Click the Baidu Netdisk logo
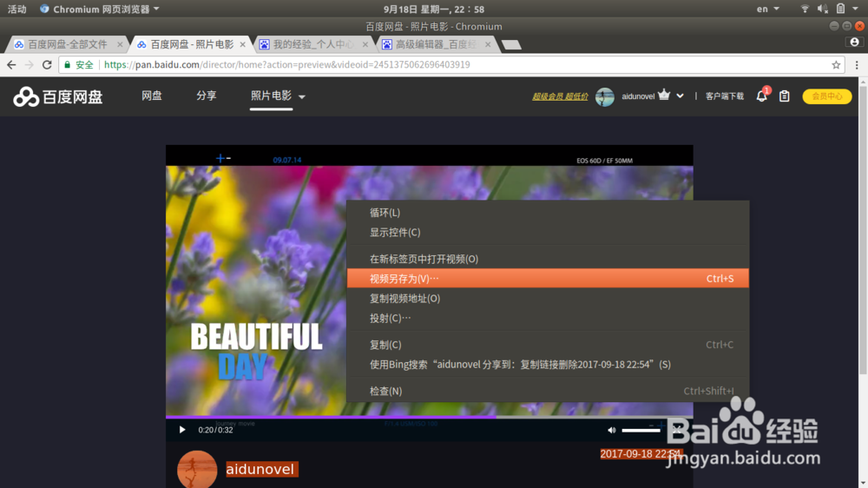The width and height of the screenshot is (868, 488). tap(58, 96)
